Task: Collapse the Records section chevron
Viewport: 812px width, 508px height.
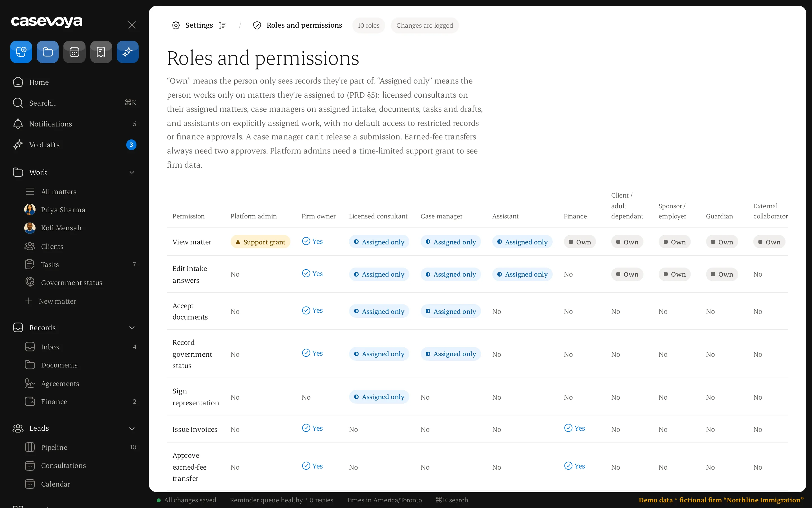Action: (x=132, y=328)
